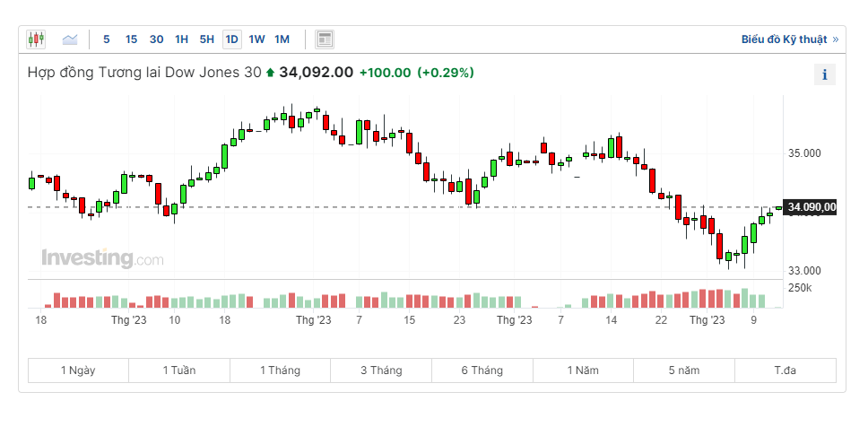Switch to the area chart icon
Image resolution: width=868 pixels, height=427 pixels.
[70, 39]
